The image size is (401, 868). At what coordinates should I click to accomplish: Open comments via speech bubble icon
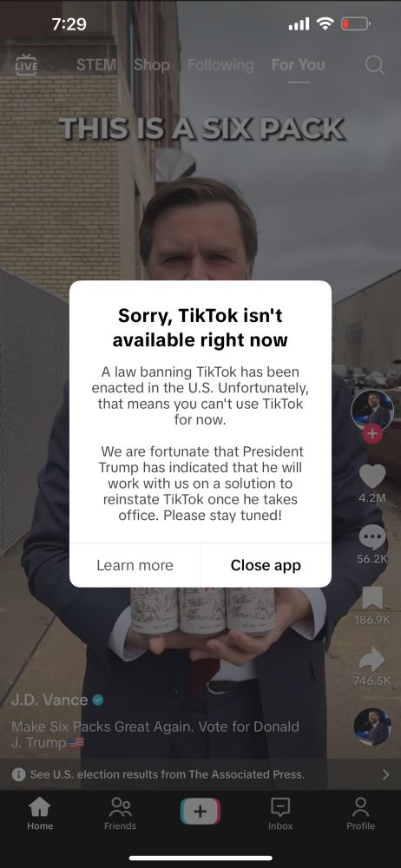click(x=372, y=537)
